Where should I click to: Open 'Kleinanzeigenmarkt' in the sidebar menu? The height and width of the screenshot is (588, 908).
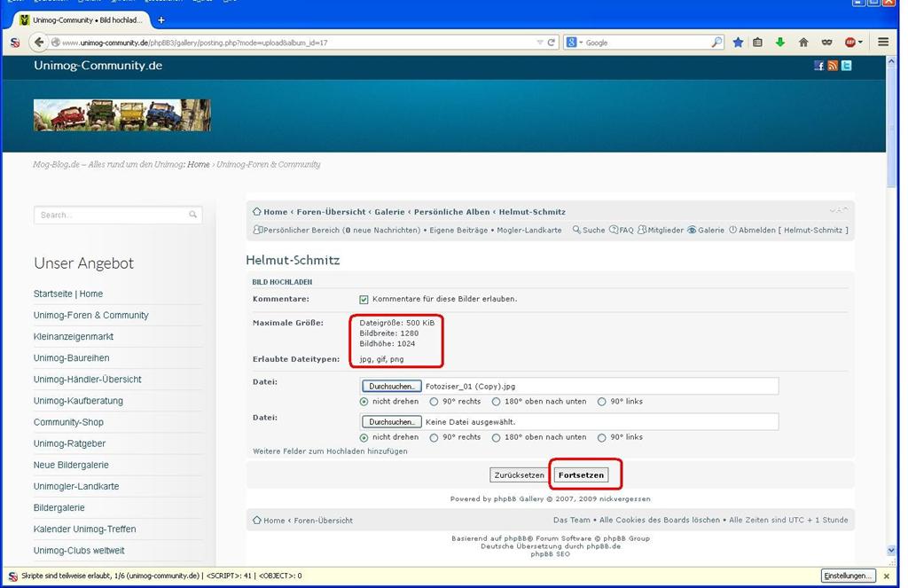[74, 337]
